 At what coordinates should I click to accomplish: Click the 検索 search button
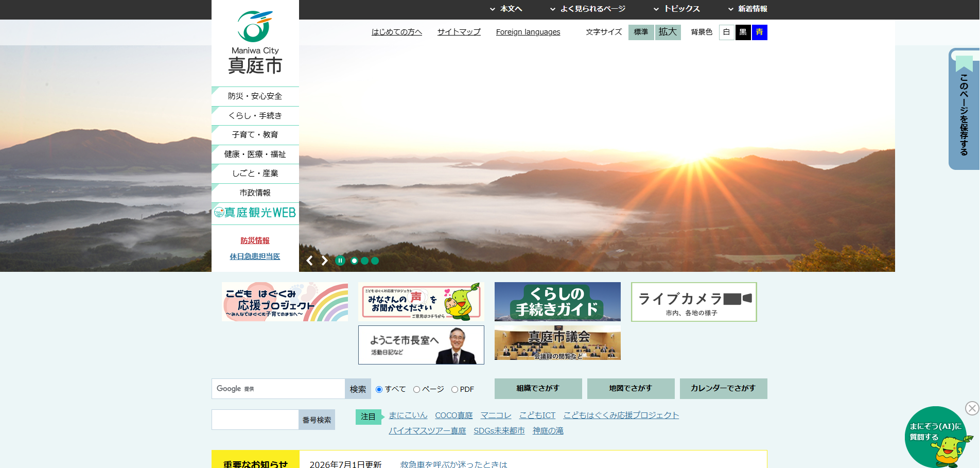(358, 389)
